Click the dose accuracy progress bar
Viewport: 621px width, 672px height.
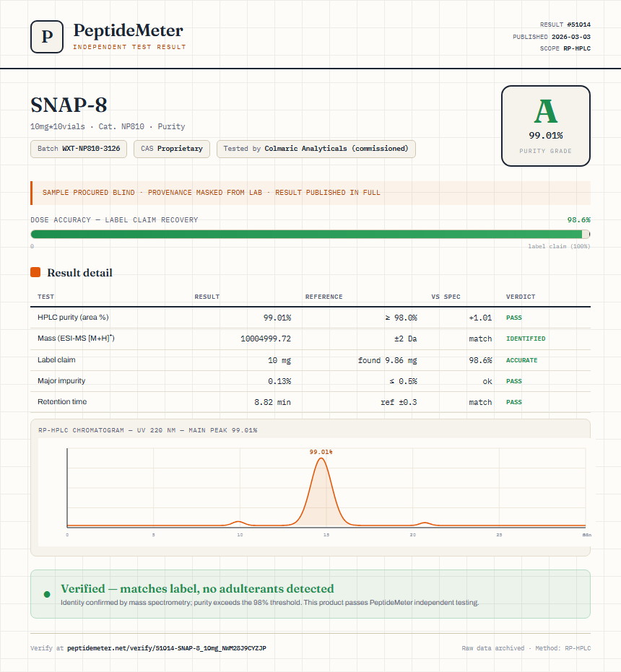[310, 234]
